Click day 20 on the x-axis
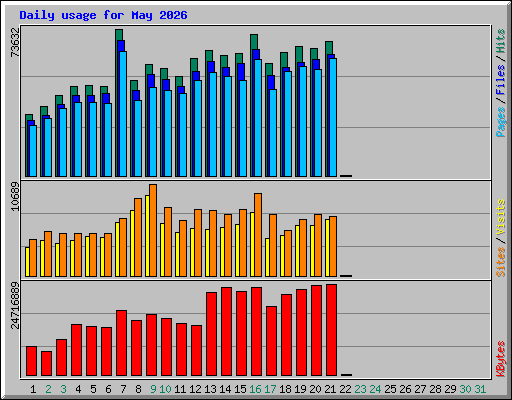The image size is (512, 400). click(x=315, y=389)
